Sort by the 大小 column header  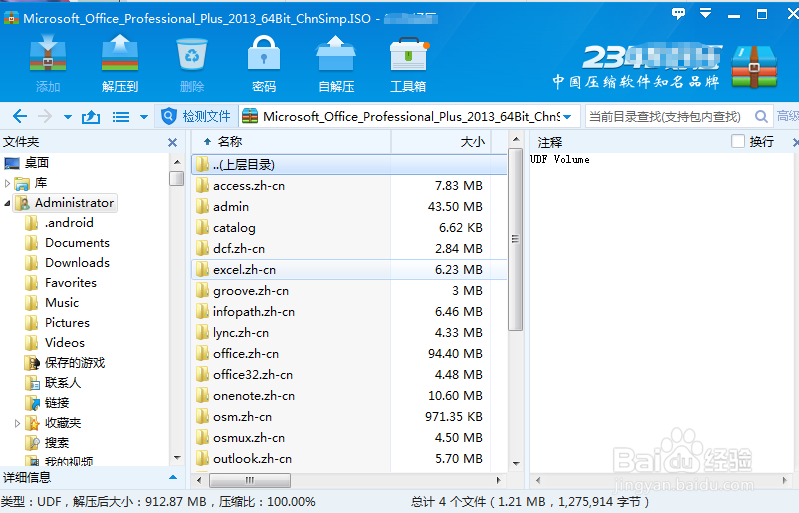point(441,142)
